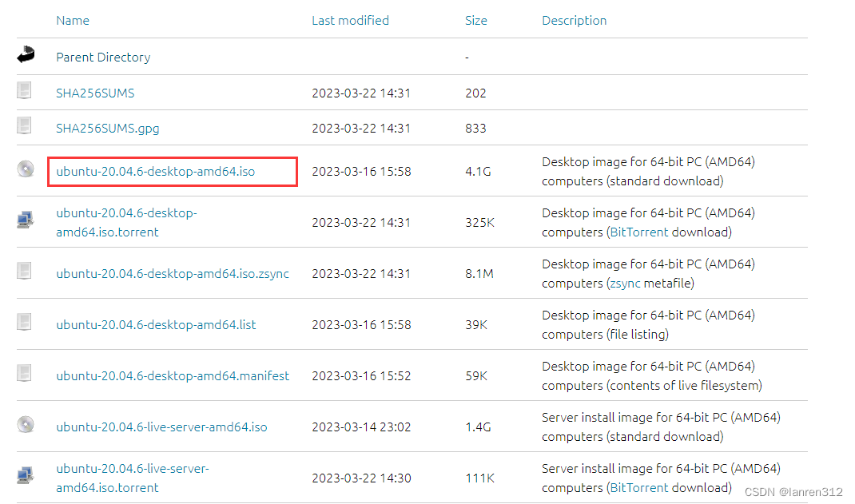The image size is (855, 504).
Task: Open the Parent Directory link
Action: click(x=103, y=58)
